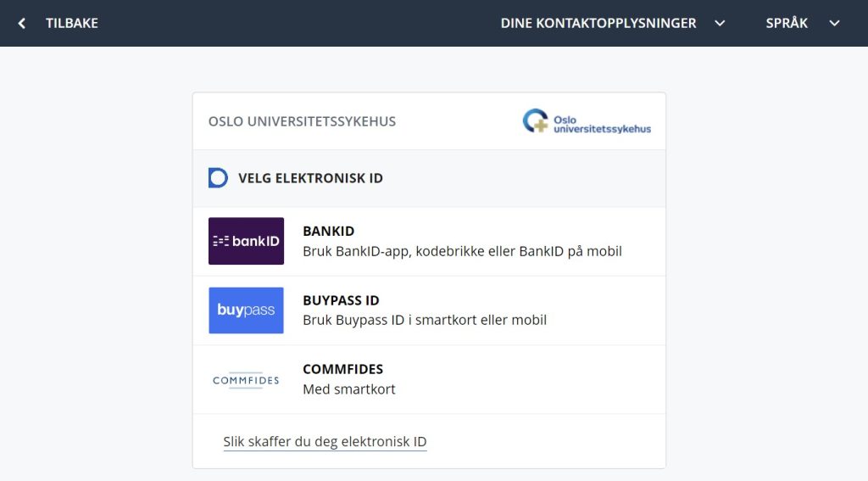Click the BankID-app, kodebrikke description text
The image size is (868, 481).
pos(462,251)
